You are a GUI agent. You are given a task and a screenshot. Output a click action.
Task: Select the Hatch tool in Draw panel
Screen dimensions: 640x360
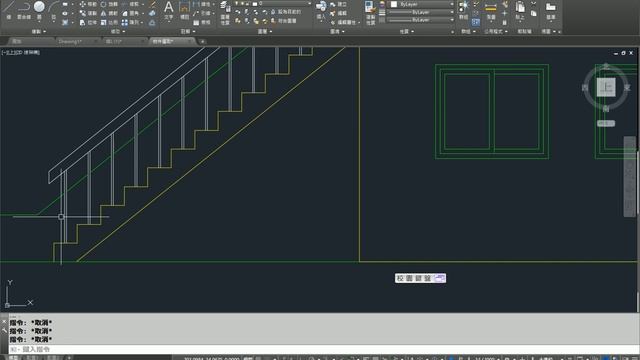(x=65, y=22)
